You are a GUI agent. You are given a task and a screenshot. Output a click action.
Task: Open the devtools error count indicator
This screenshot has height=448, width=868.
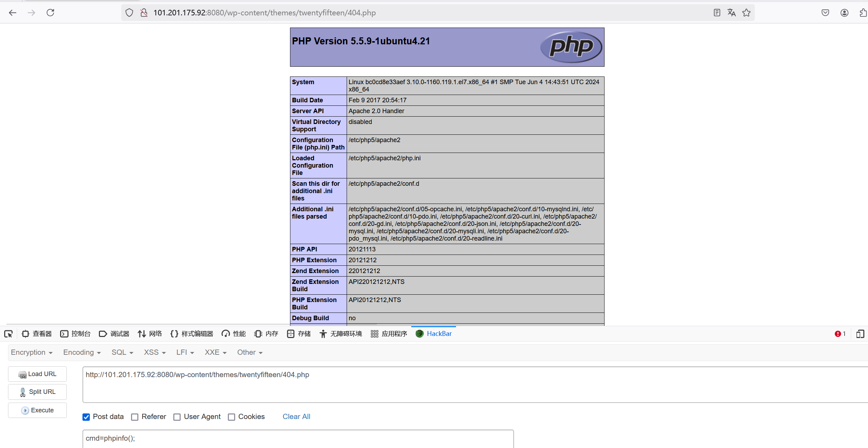click(x=840, y=334)
